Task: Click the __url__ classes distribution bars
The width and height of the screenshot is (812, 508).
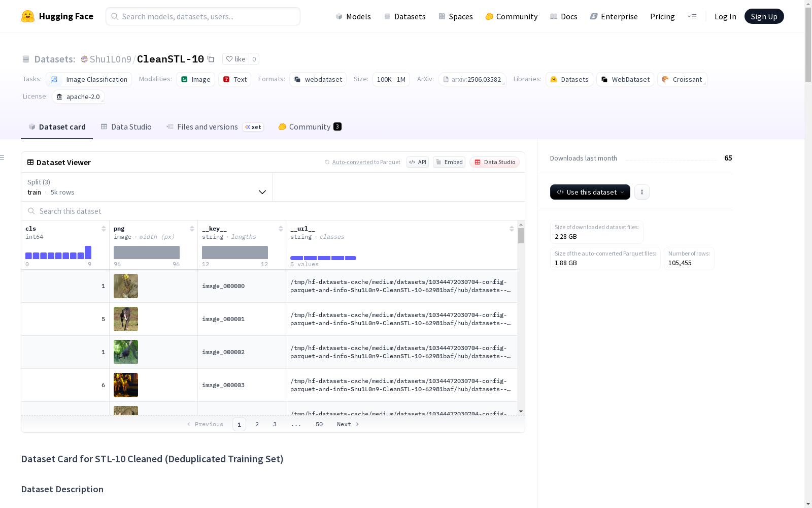Action: coord(323,258)
